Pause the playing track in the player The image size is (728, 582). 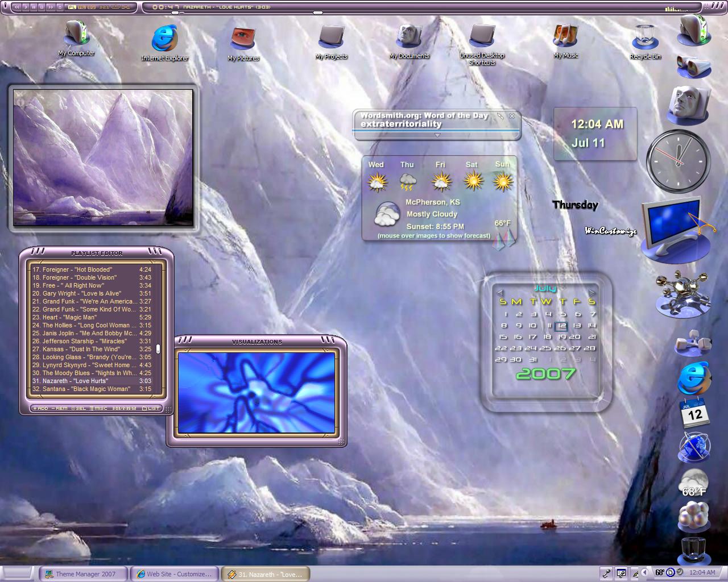(x=34, y=7)
